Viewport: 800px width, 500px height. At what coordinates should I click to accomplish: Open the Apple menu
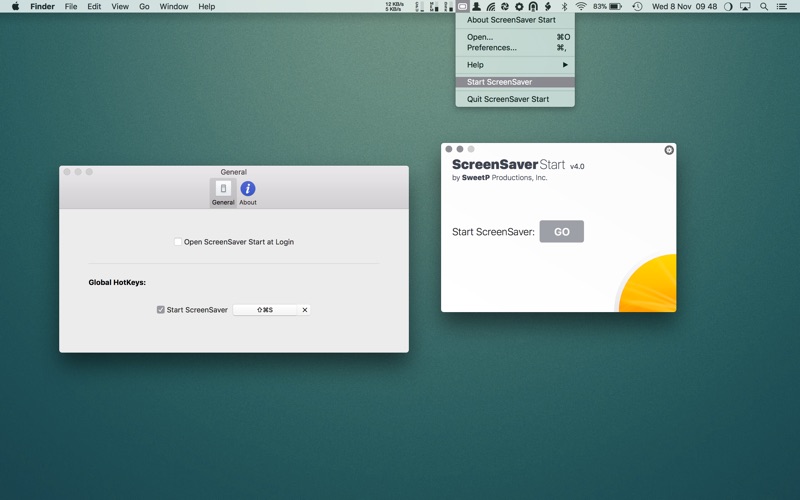pyautogui.click(x=15, y=7)
